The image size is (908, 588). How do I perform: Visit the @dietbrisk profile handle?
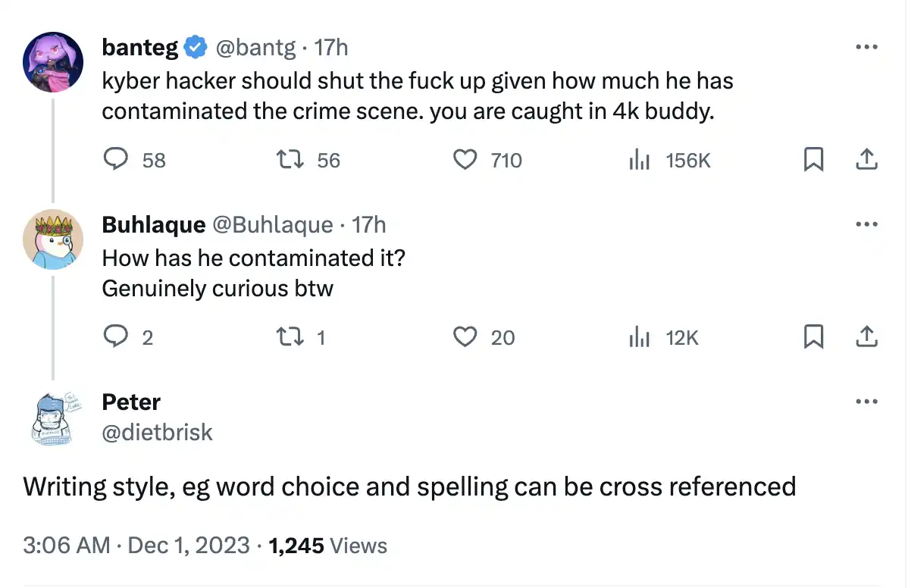click(x=157, y=432)
